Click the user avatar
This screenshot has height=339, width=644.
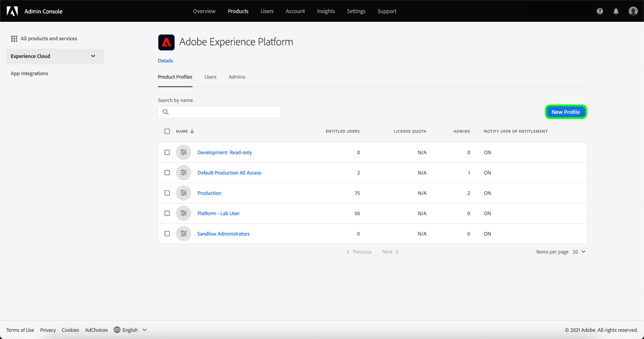coord(633,11)
